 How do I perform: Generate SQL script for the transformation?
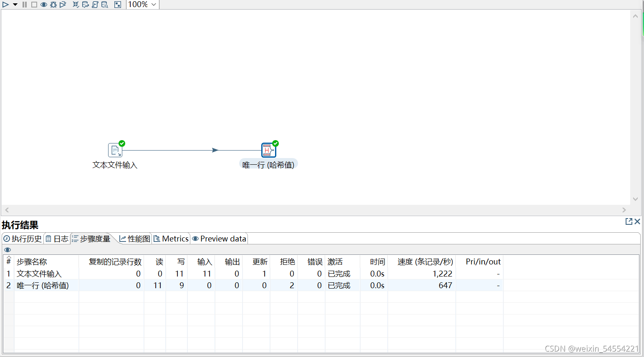[95, 5]
